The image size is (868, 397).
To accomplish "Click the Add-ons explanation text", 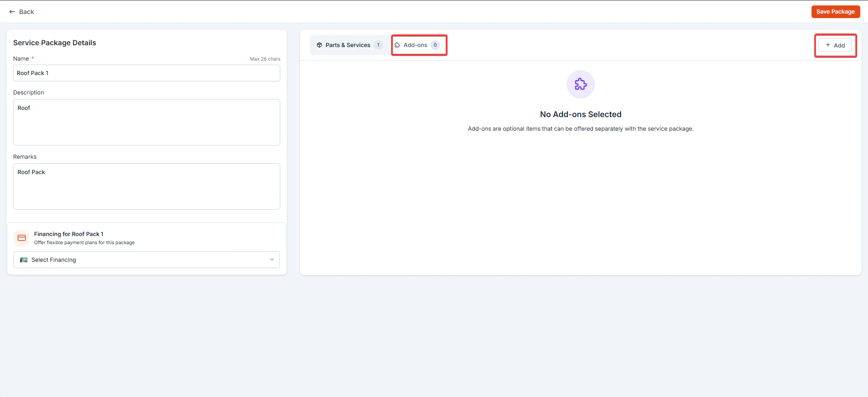I will [x=580, y=129].
